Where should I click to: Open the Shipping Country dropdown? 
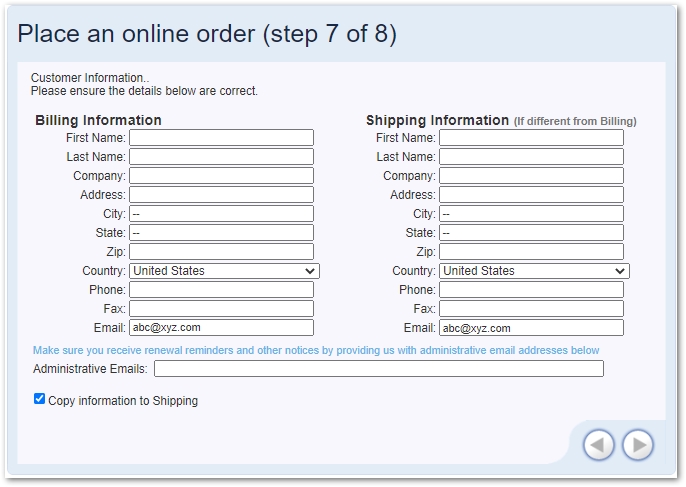pos(534,271)
